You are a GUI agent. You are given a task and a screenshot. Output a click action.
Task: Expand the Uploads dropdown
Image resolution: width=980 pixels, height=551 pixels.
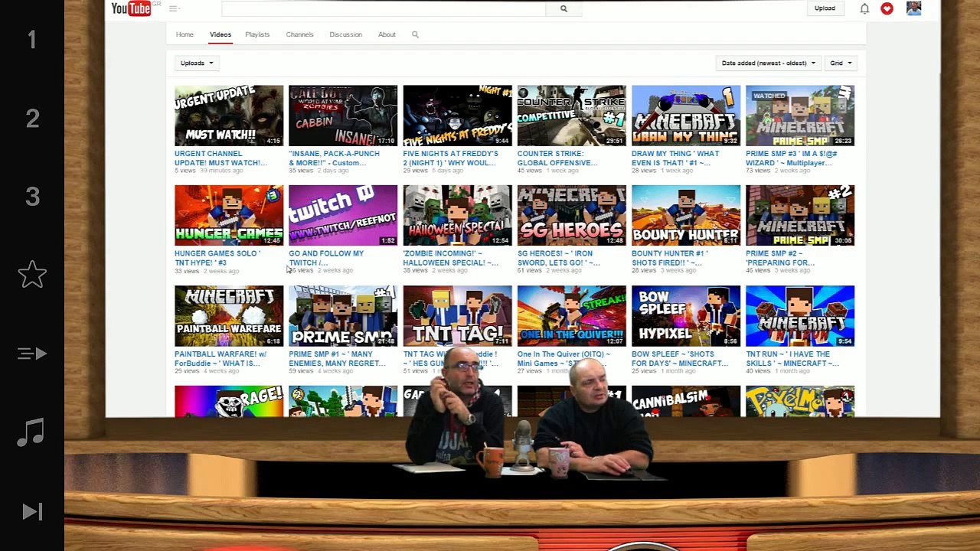pyautogui.click(x=197, y=63)
